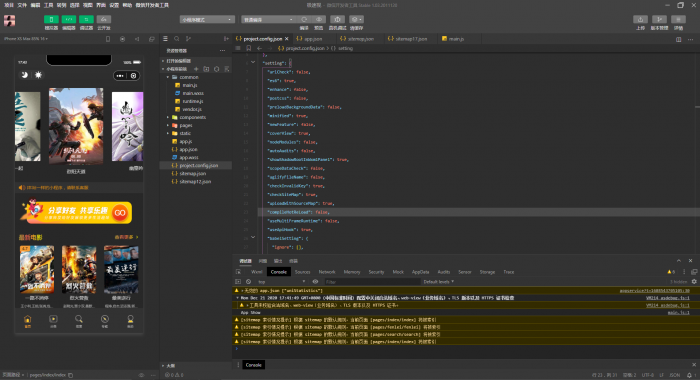The height and width of the screenshot is (380, 700).
Task: Open the upload icon at top right
Action: pos(641,19)
